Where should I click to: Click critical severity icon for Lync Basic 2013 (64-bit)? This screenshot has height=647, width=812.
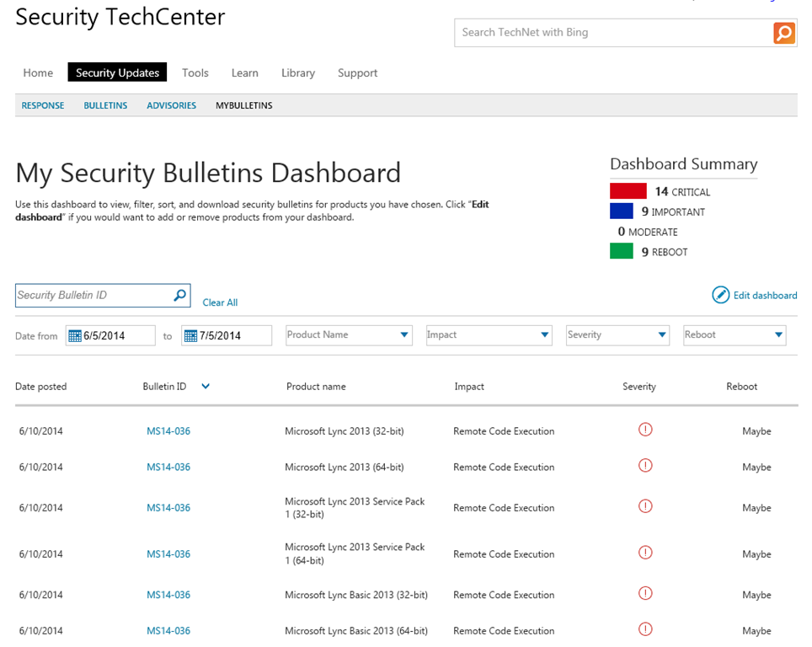645,630
